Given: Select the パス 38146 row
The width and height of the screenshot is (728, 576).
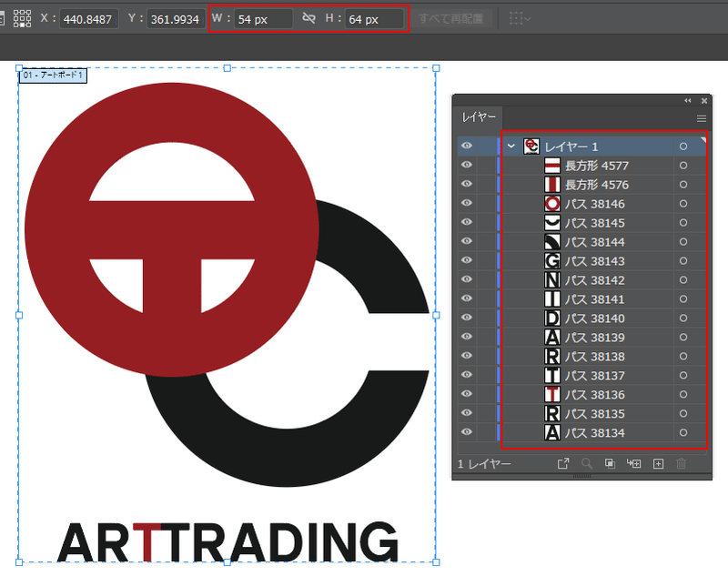Looking at the screenshot, I should pos(581,203).
